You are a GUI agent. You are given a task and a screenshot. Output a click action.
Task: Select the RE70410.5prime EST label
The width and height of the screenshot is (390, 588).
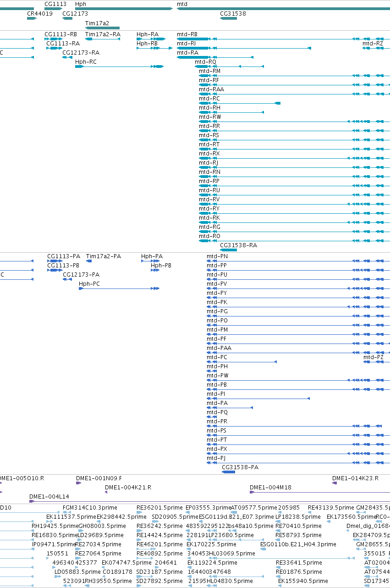click(298, 526)
